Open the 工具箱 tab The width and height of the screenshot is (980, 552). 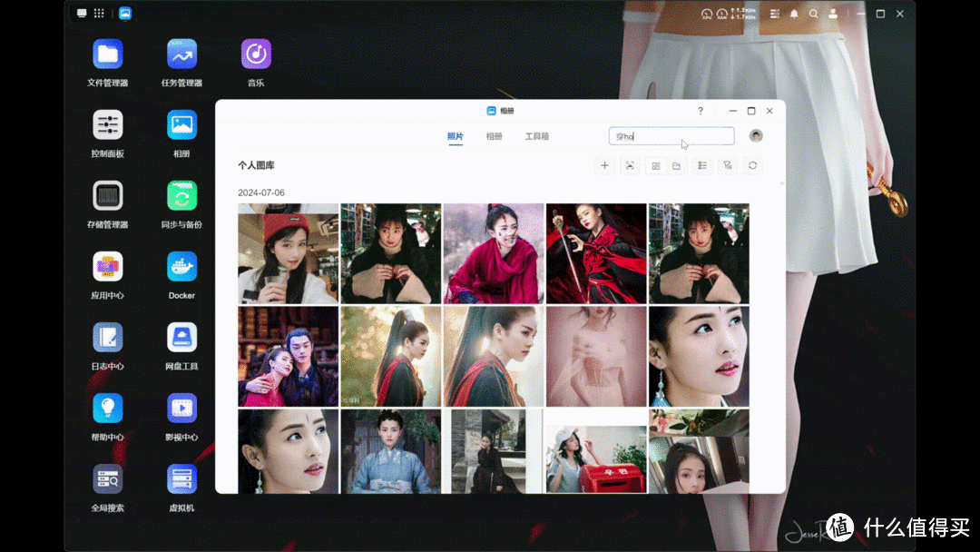coord(536,136)
